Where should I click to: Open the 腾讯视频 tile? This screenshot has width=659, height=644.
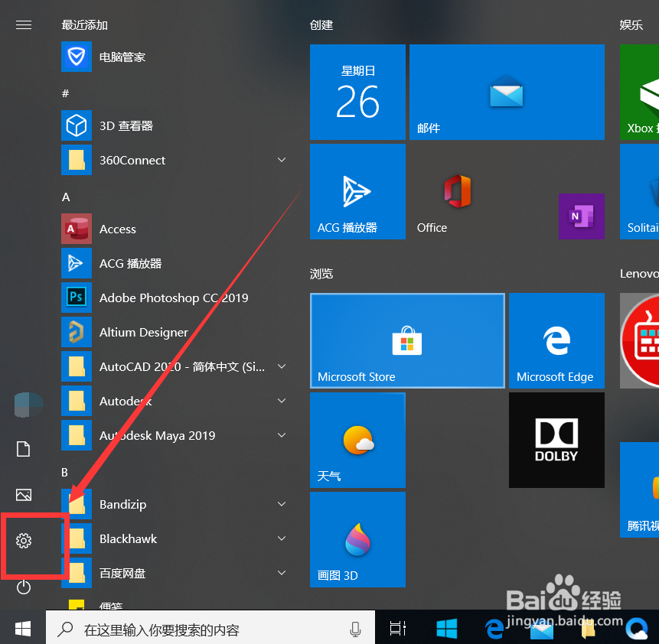639,490
